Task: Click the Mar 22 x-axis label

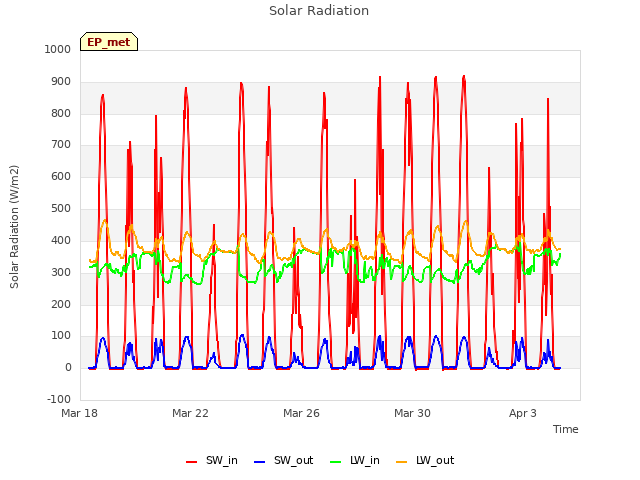Action: 190,413
